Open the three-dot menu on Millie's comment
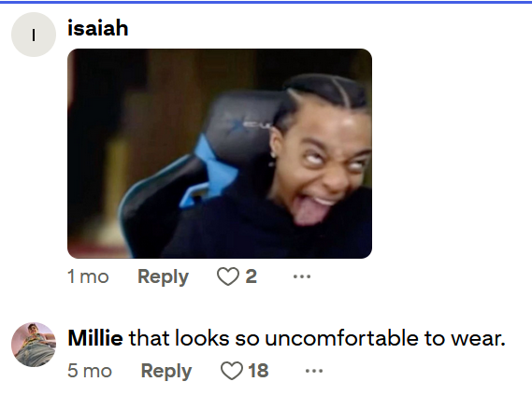This screenshot has height=396, width=532. point(314,371)
